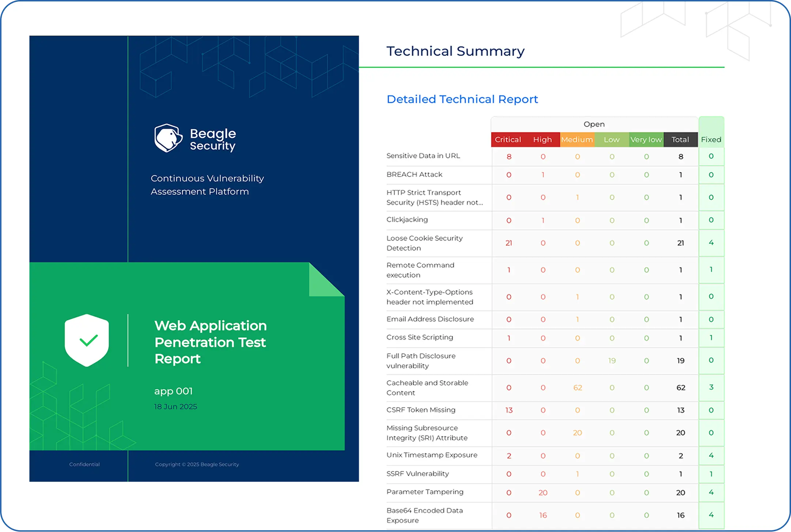Click fixed count 4 for Loose Cookie
This screenshot has height=532, width=791.
(711, 243)
